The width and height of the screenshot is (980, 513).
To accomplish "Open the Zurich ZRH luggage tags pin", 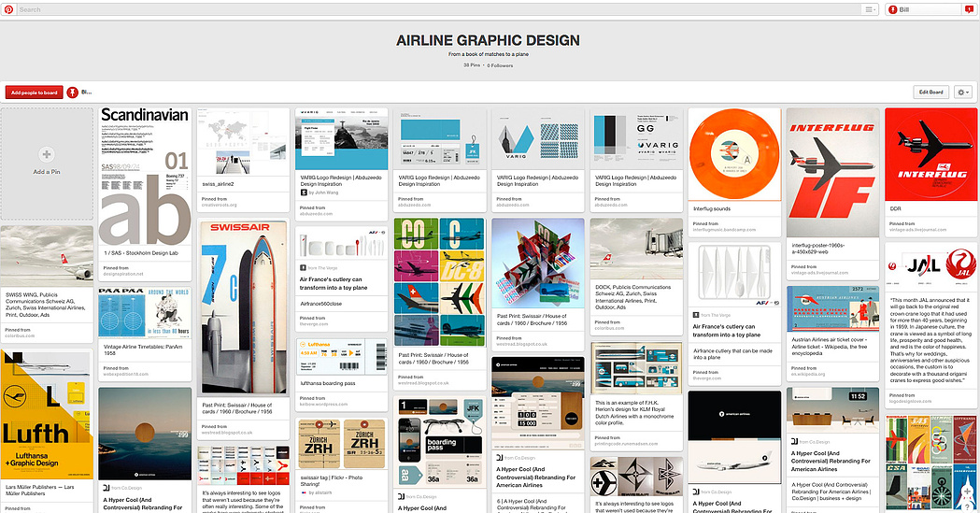I will (341, 444).
